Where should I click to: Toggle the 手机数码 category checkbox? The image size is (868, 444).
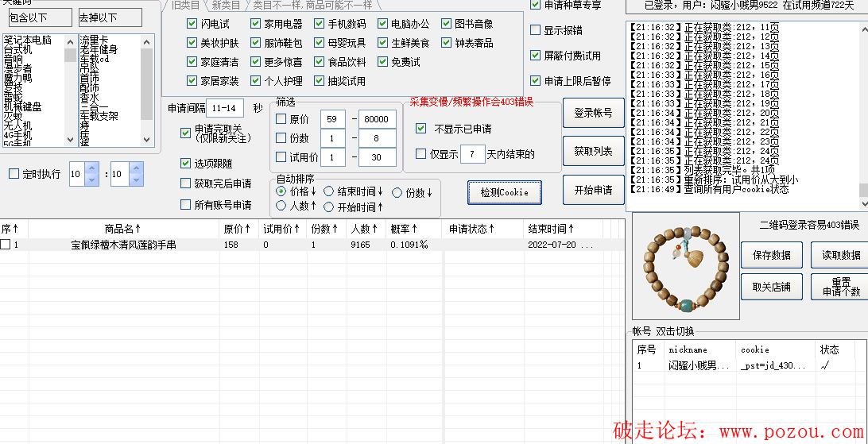click(319, 24)
